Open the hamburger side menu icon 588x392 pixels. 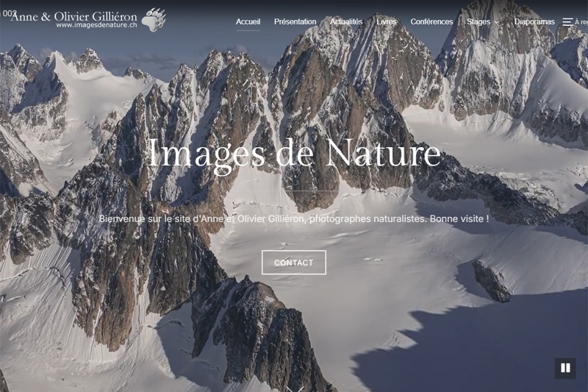tap(567, 22)
